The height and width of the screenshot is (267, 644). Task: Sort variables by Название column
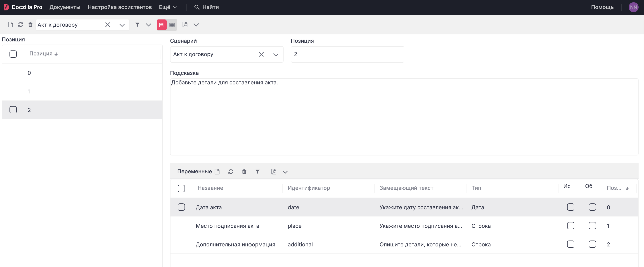click(x=210, y=188)
